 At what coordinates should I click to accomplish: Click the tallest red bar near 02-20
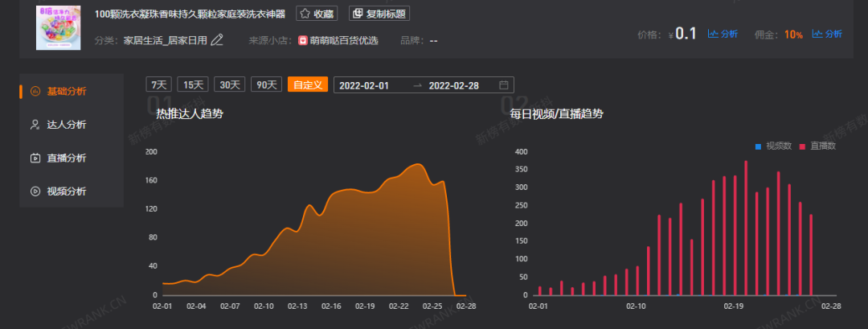click(x=746, y=228)
